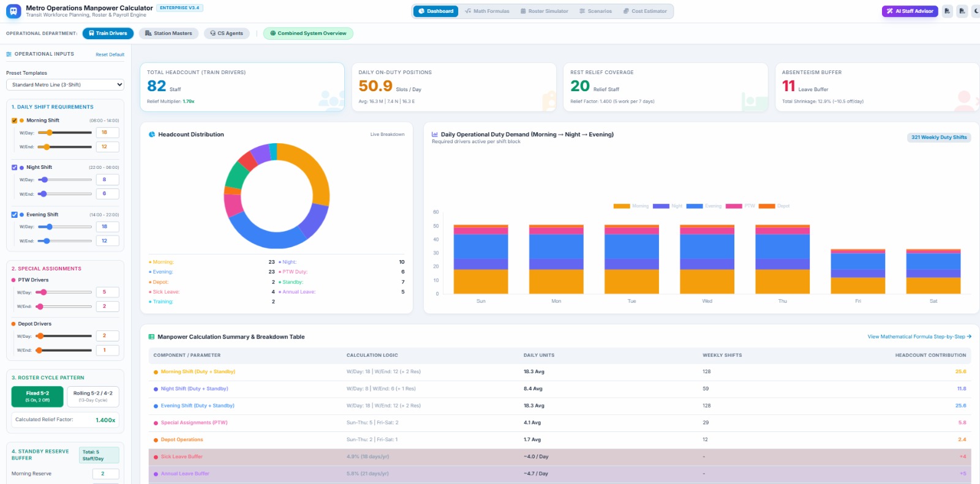Select Rolling 5-2 / 4-2 roster pattern
The height and width of the screenshot is (484, 980).
93,397
